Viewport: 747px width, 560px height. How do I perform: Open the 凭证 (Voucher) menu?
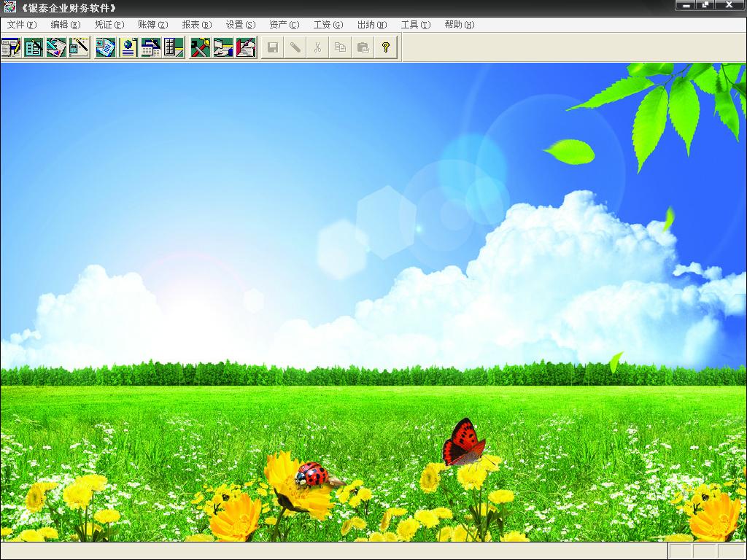109,25
